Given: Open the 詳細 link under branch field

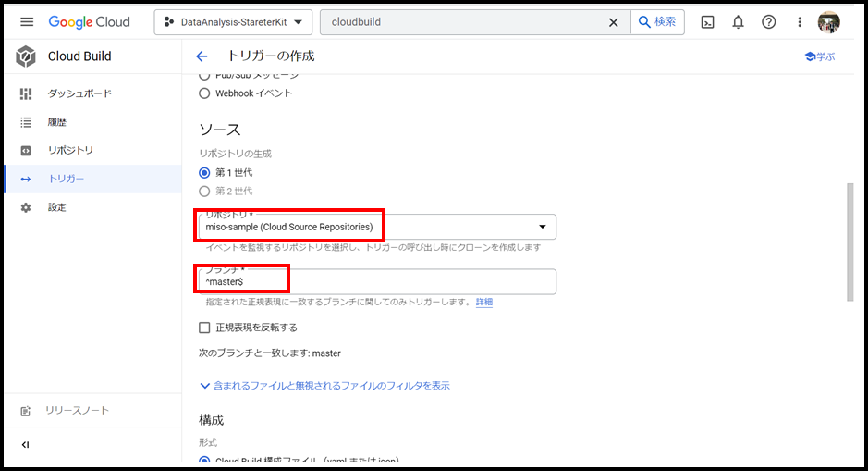Looking at the screenshot, I should pos(484,302).
